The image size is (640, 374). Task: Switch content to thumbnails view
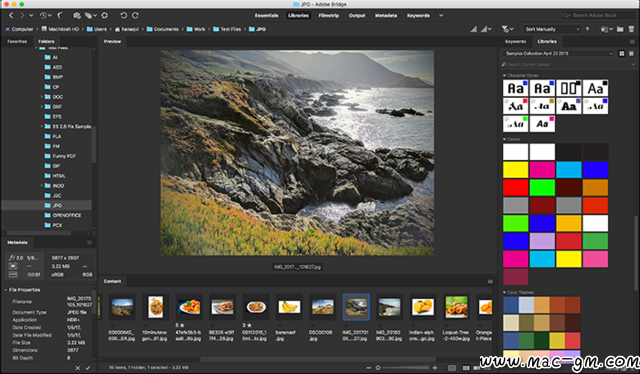[465, 368]
